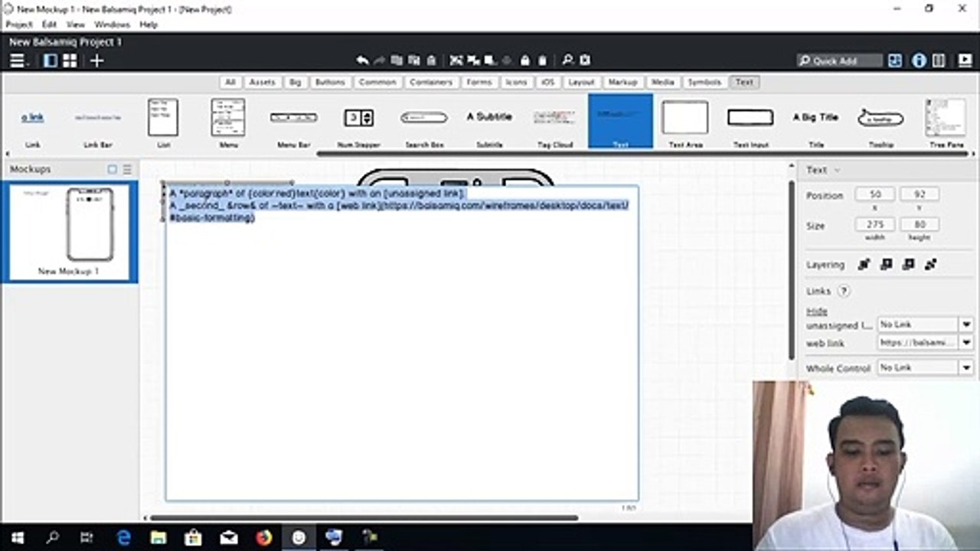Open the Help menu
This screenshot has height=551, width=980.
click(x=149, y=24)
